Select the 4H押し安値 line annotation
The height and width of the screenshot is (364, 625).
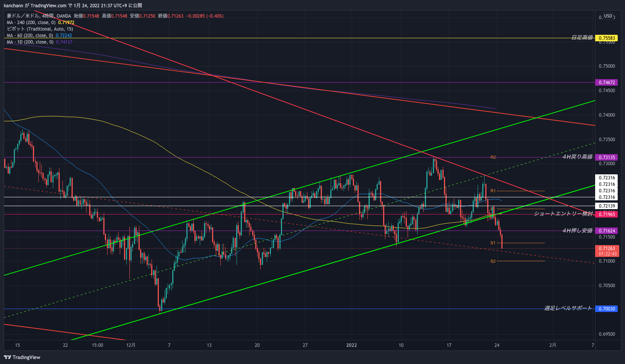tap(578, 230)
